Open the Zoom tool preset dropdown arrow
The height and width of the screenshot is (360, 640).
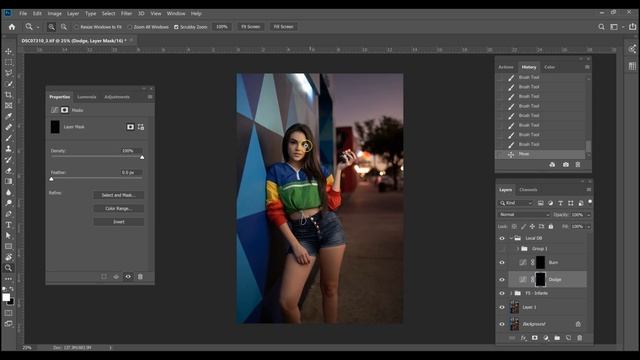(38, 27)
